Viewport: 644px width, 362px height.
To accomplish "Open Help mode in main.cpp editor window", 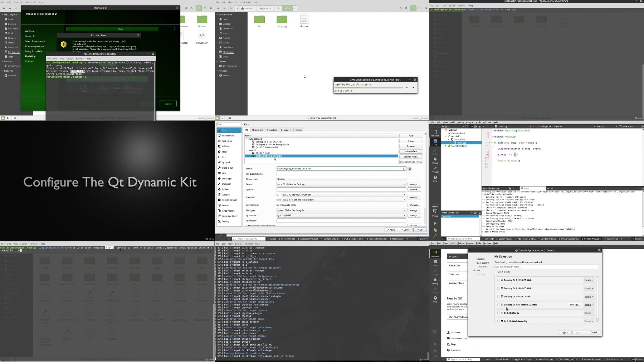I will 435,178.
